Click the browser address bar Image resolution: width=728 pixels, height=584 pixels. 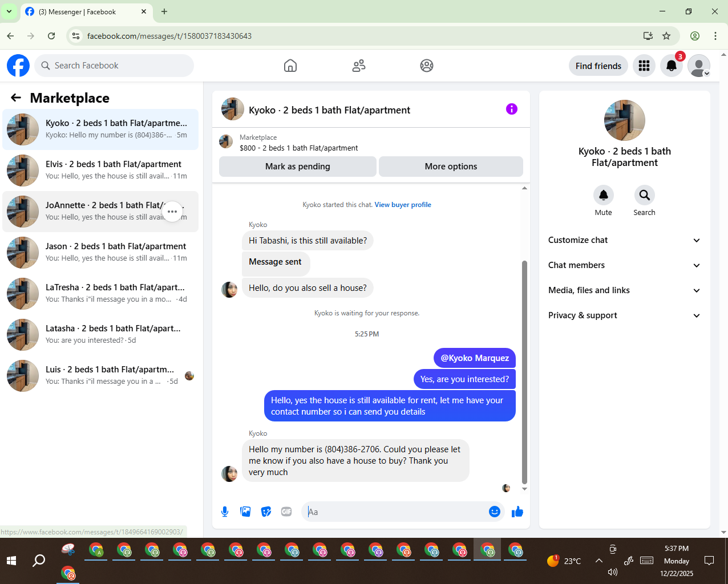pyautogui.click(x=359, y=36)
